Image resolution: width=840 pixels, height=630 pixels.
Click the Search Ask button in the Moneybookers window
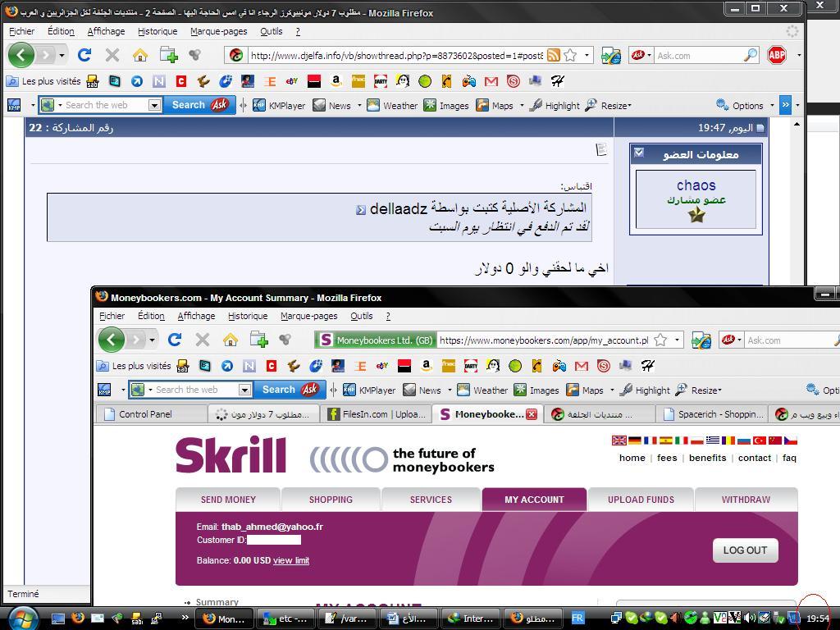(x=290, y=390)
